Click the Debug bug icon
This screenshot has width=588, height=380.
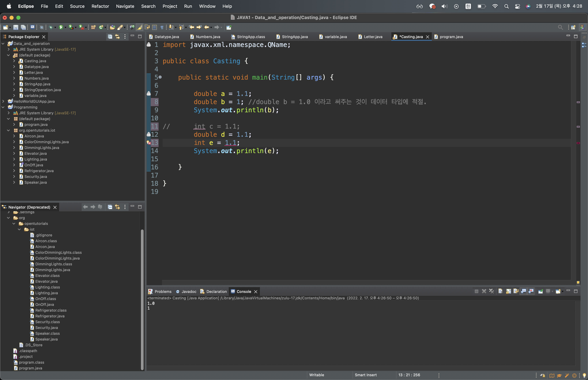point(51,27)
